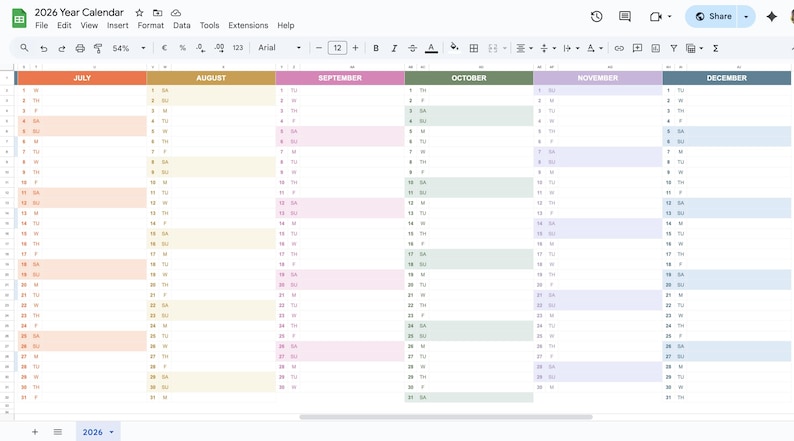Open the Data menu
The width and height of the screenshot is (794, 441).
tap(182, 25)
